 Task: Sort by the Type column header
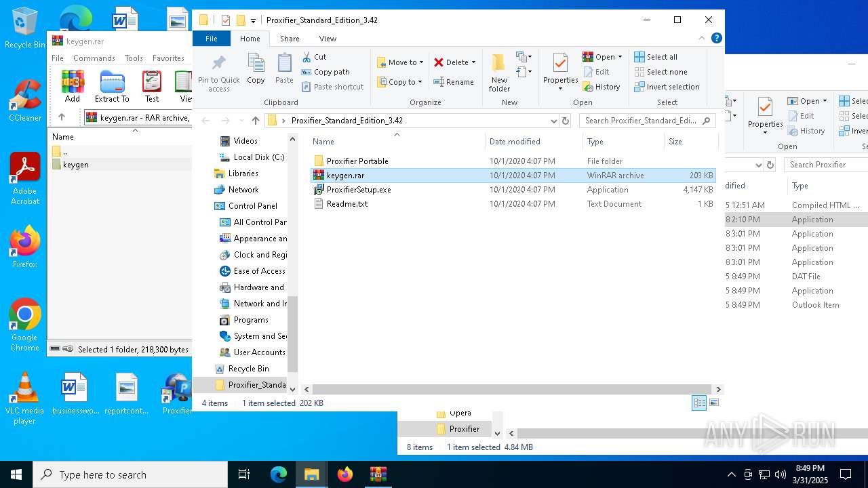tap(624, 142)
